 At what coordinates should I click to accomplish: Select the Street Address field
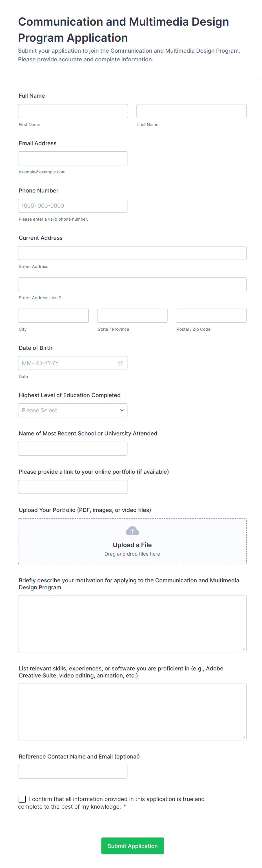132,253
